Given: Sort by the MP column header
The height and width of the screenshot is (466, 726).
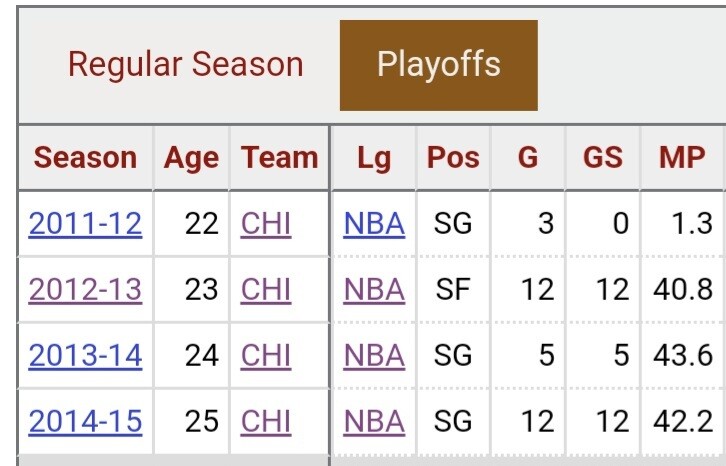Looking at the screenshot, I should pyautogui.click(x=682, y=158).
